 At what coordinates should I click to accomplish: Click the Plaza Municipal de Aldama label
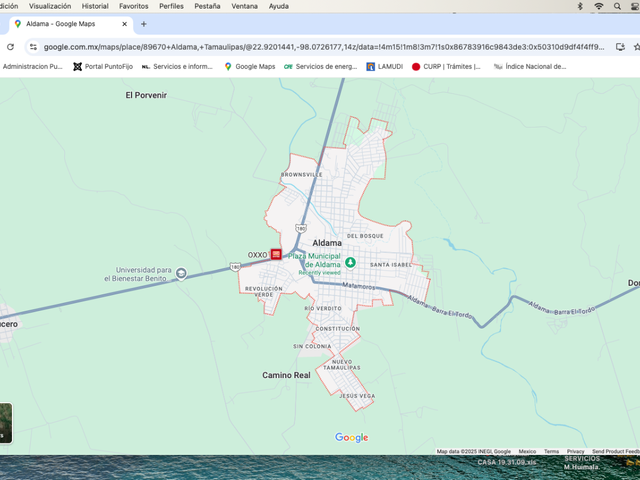(314, 260)
